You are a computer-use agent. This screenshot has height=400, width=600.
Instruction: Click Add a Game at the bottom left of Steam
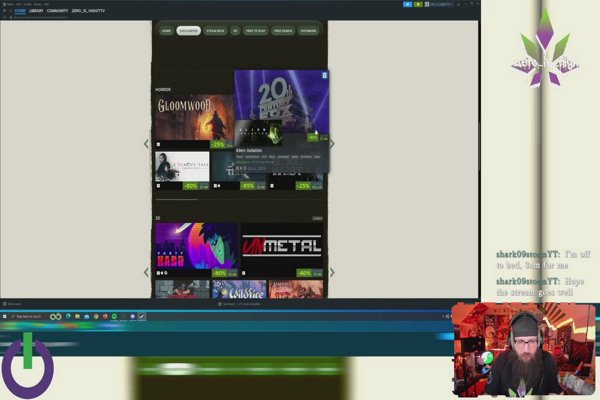click(12, 304)
